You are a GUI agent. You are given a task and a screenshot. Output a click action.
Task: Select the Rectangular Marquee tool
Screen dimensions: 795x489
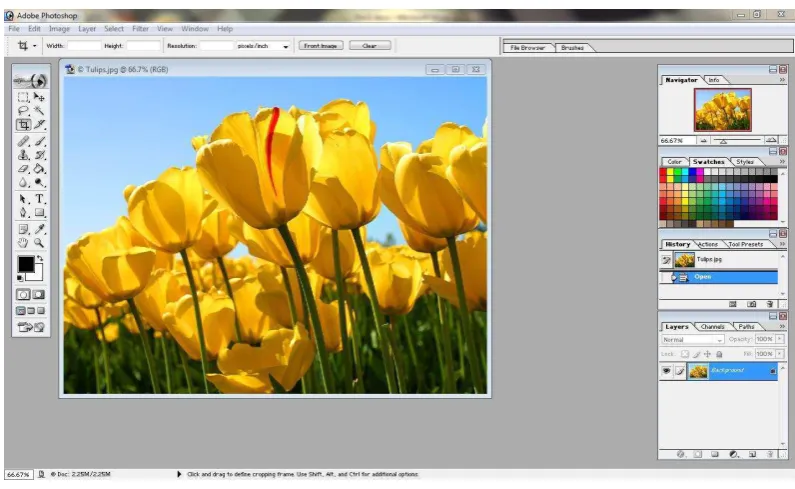click(23, 97)
